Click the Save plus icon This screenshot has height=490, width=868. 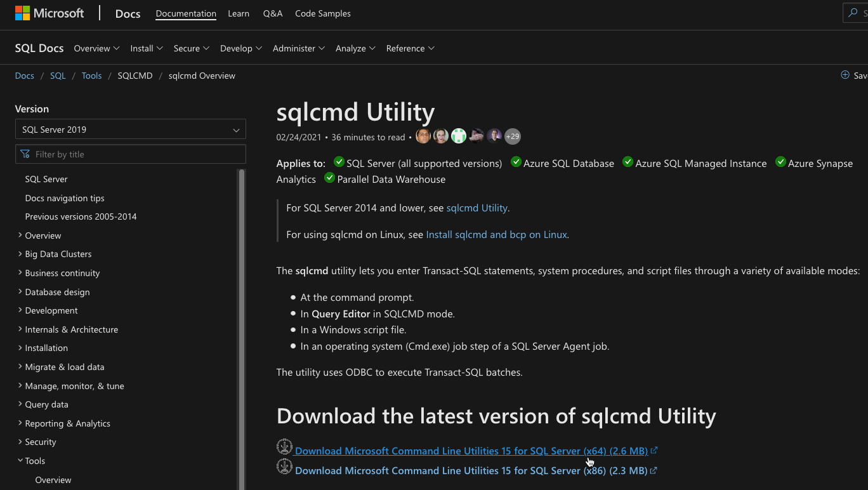[845, 75]
